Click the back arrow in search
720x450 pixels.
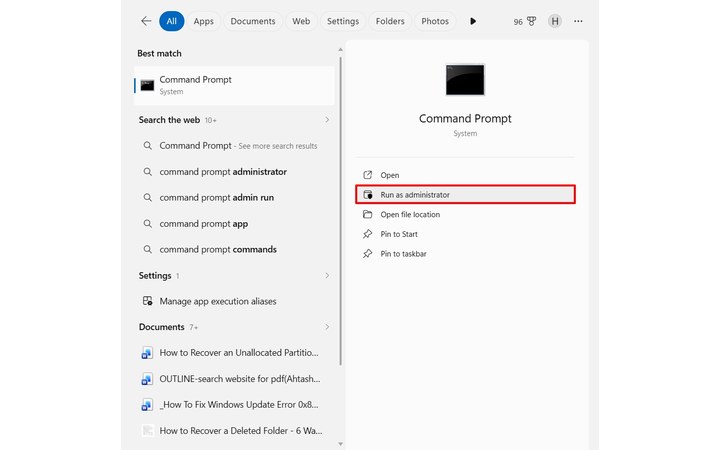click(x=146, y=21)
